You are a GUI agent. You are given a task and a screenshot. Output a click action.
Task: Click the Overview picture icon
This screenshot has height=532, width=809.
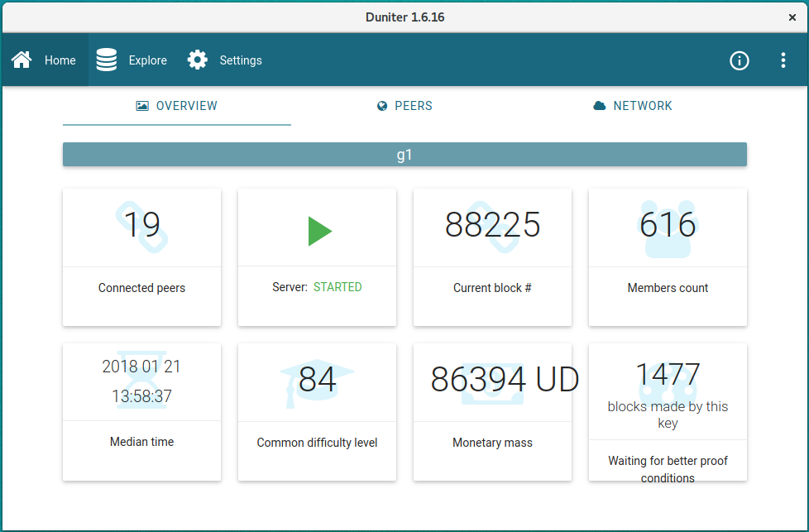coord(142,106)
